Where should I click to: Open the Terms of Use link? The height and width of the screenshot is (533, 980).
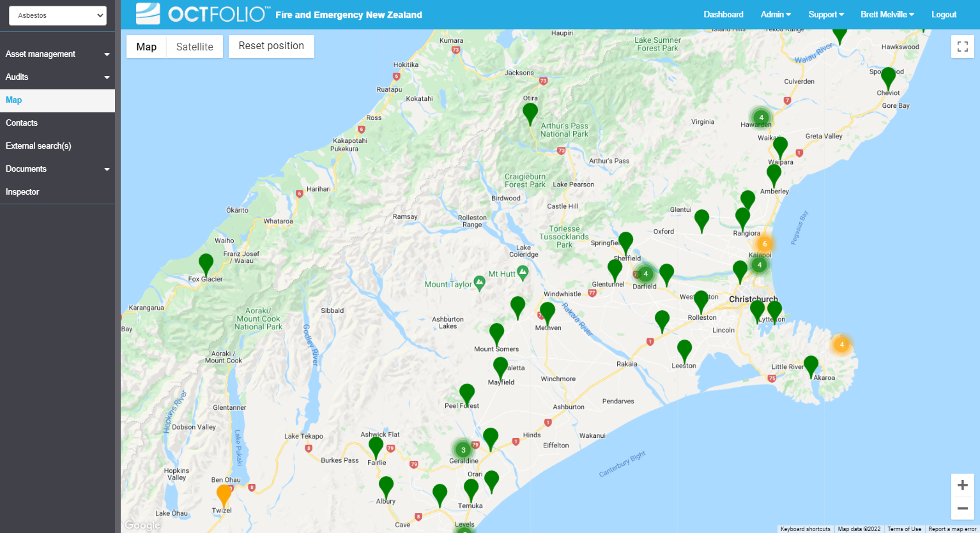[x=904, y=529]
